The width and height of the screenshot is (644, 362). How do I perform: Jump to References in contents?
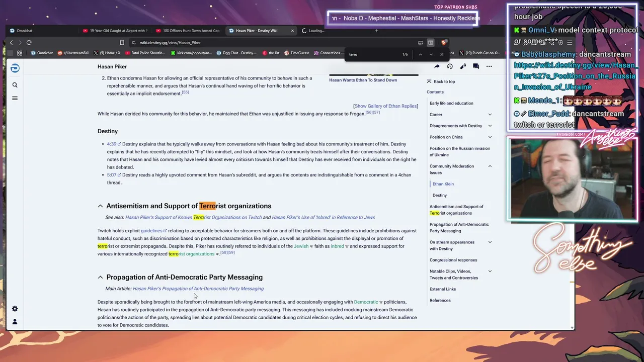(440, 301)
